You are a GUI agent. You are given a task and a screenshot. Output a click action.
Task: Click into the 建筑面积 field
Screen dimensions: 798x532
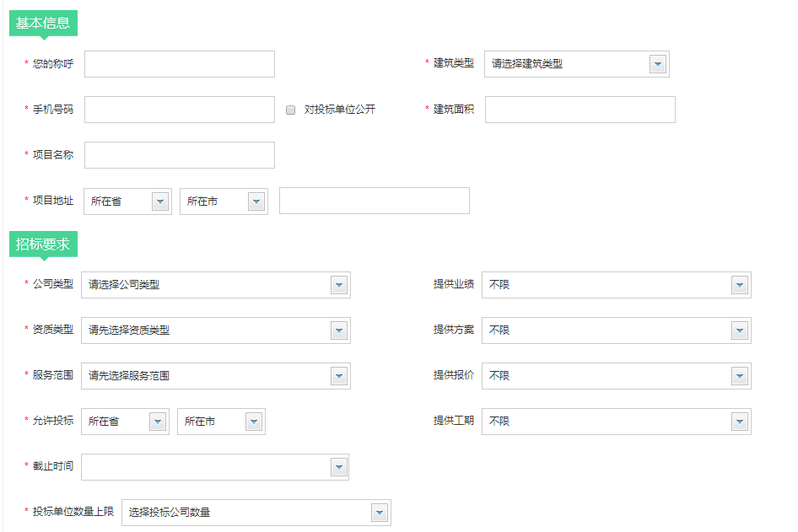580,110
